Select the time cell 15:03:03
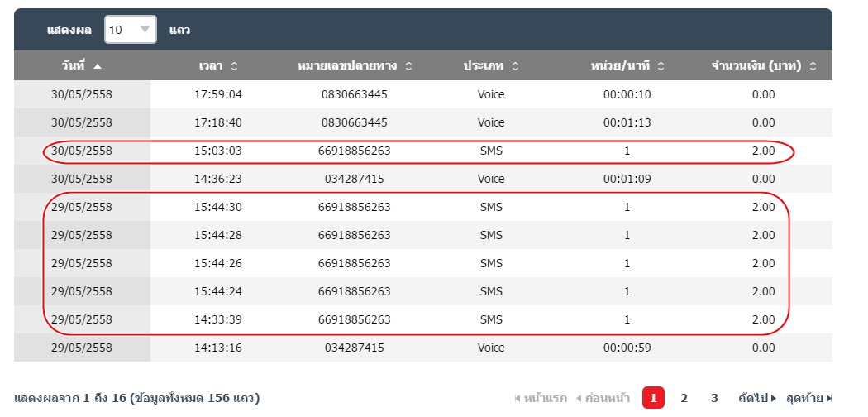Image resolution: width=868 pixels, height=417 pixels. 218,151
